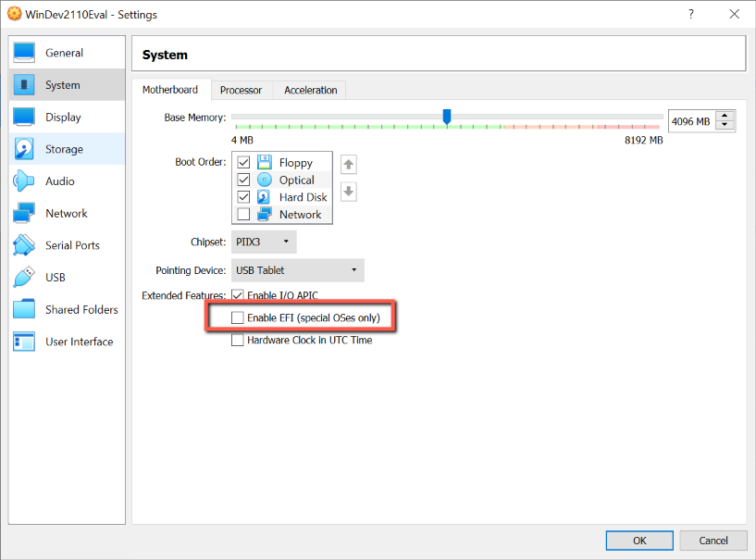The width and height of the screenshot is (756, 560).
Task: Open General settings category
Action: [67, 53]
